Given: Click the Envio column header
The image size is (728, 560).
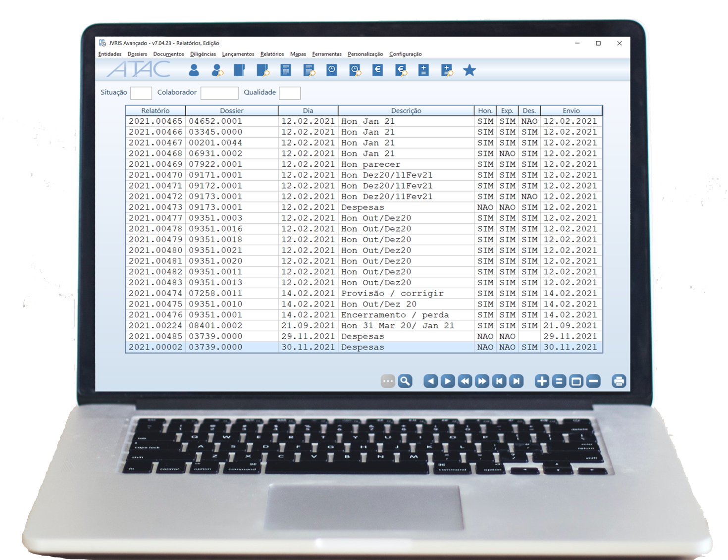Looking at the screenshot, I should pyautogui.click(x=571, y=110).
